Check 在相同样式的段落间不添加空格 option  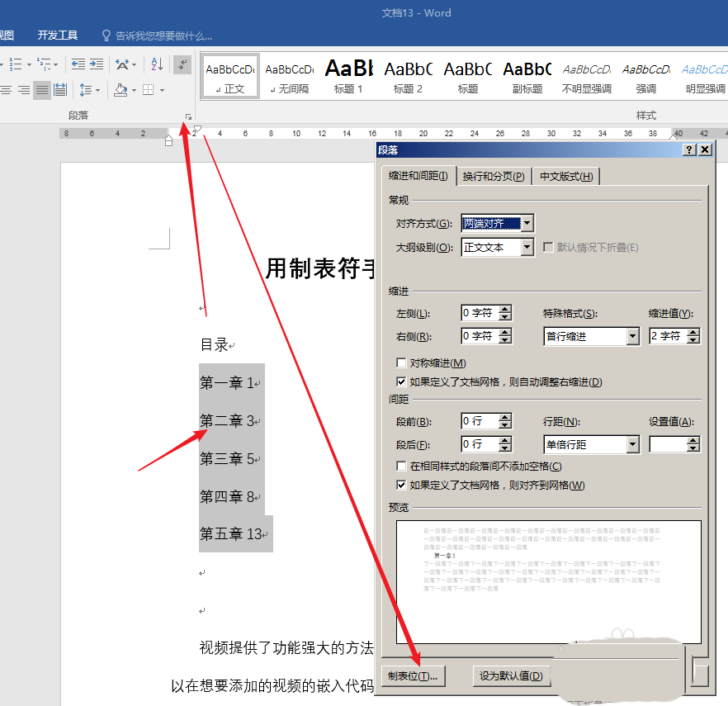[x=402, y=467]
